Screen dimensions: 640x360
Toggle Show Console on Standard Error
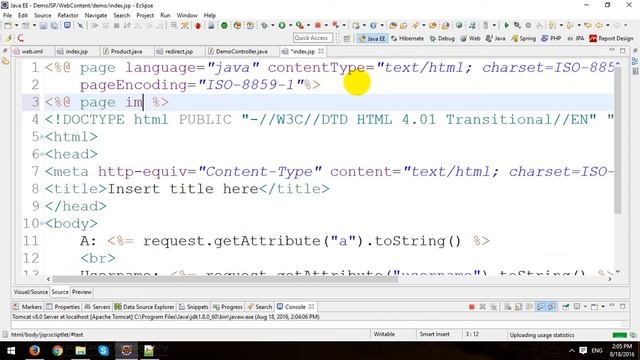[x=551, y=307]
